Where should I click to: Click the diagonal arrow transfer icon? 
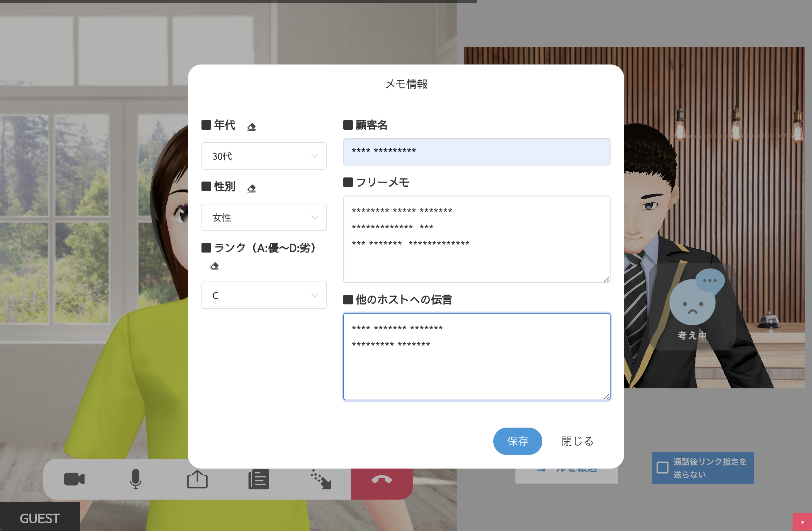click(320, 479)
